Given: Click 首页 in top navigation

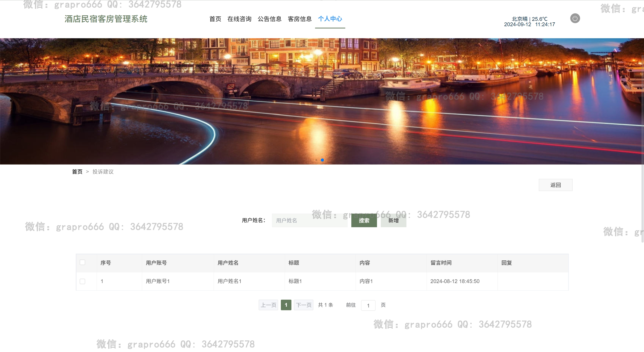Looking at the screenshot, I should (x=215, y=19).
